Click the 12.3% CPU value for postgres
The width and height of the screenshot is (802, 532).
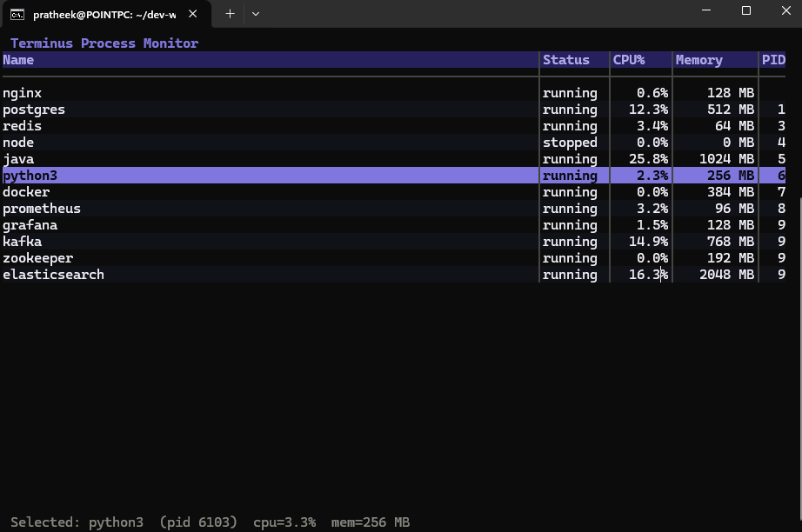click(649, 110)
